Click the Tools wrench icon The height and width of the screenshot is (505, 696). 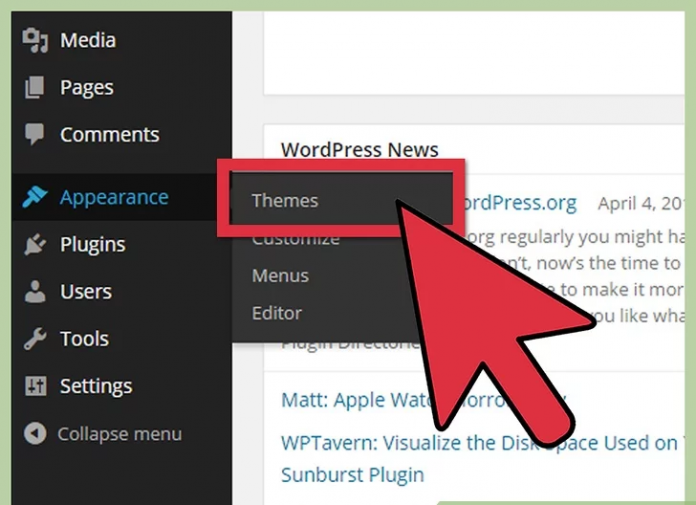35,339
